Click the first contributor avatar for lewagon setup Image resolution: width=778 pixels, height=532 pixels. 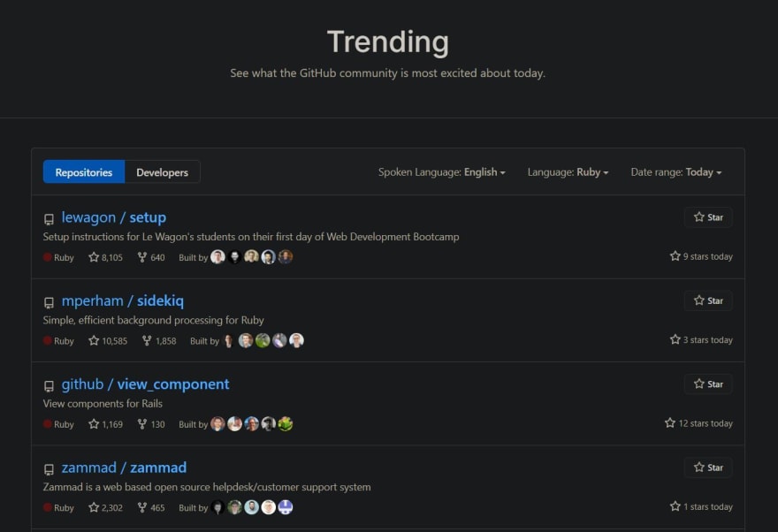coord(217,257)
